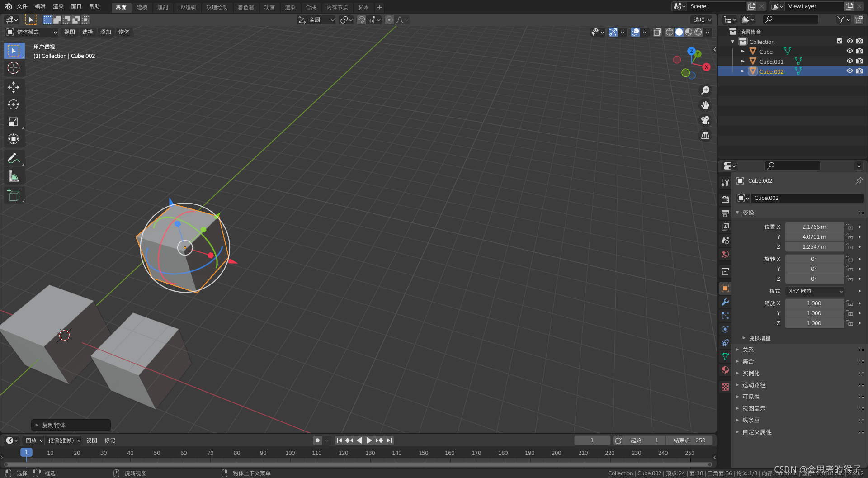Hide Cube.001 in viewport via eye icon

click(x=849, y=61)
